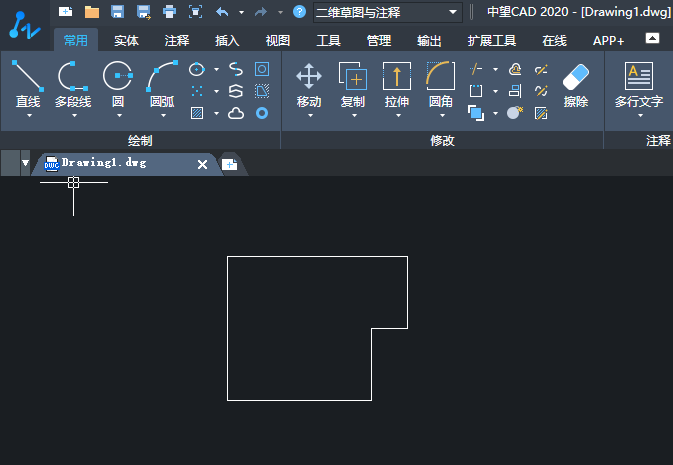Click the explode icon with ball
673x465 pixels.
tap(515, 113)
